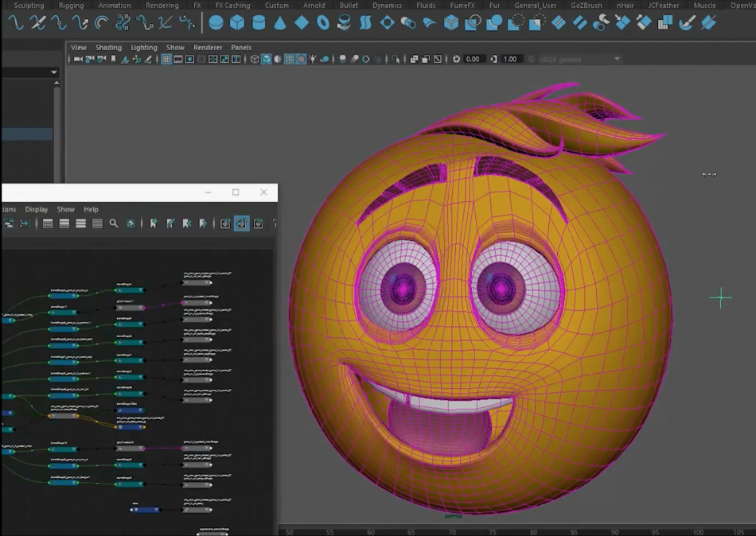Click the magnifier search icon in Node Editor
Screen dimensions: 756x536
(114, 223)
